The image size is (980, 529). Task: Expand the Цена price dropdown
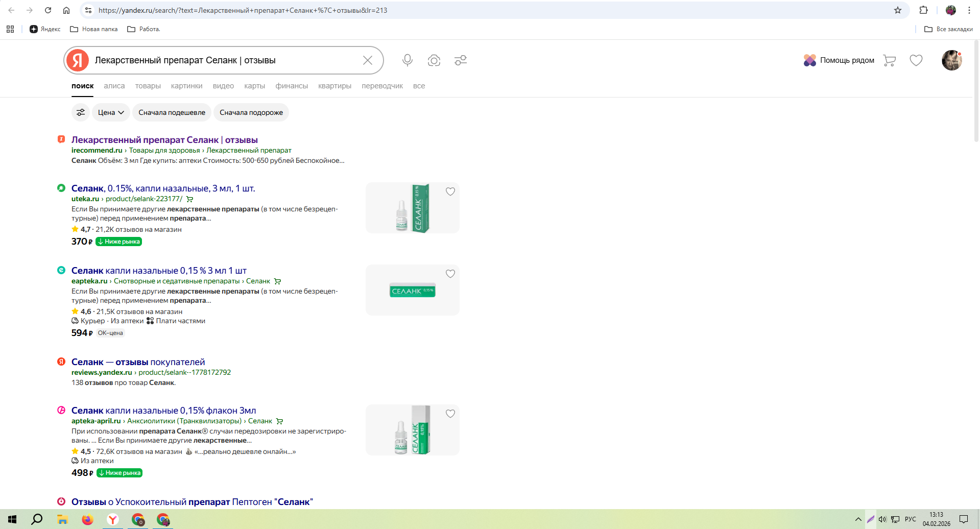point(111,112)
